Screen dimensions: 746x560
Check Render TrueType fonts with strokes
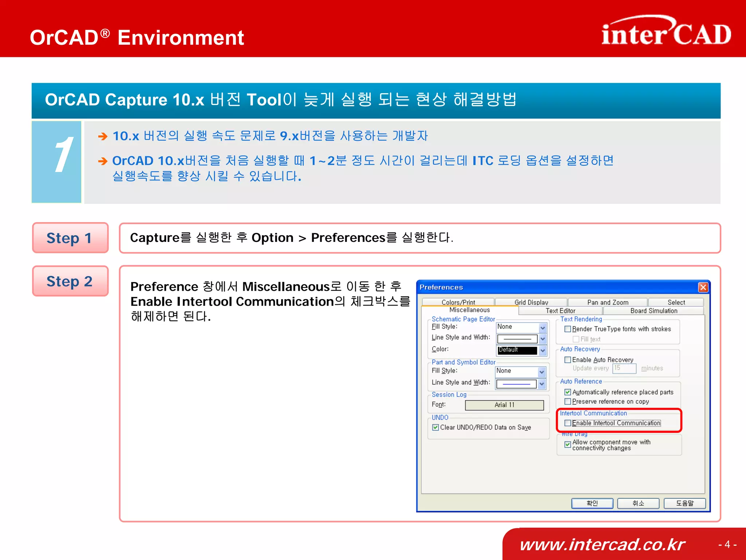pos(568,329)
